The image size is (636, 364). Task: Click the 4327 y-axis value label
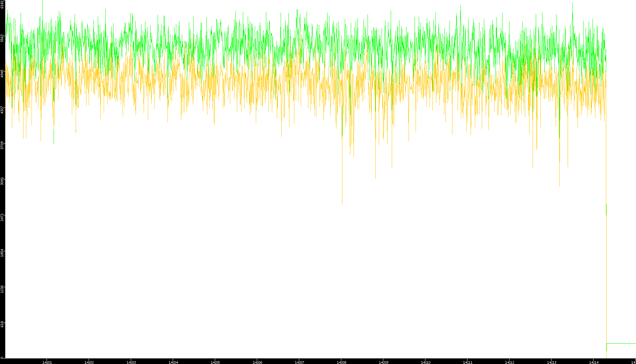click(2, 110)
